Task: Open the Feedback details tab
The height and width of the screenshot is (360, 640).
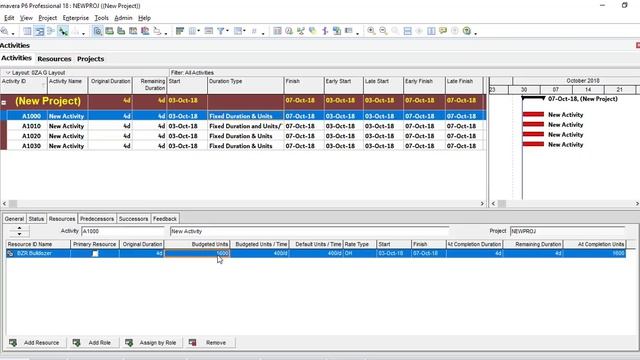Action: click(165, 219)
